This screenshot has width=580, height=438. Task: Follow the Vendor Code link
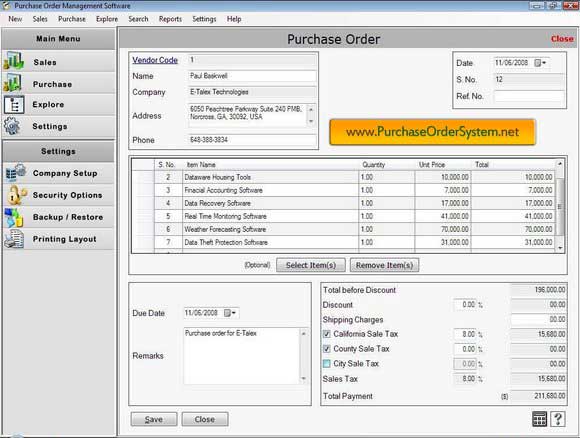(x=155, y=60)
